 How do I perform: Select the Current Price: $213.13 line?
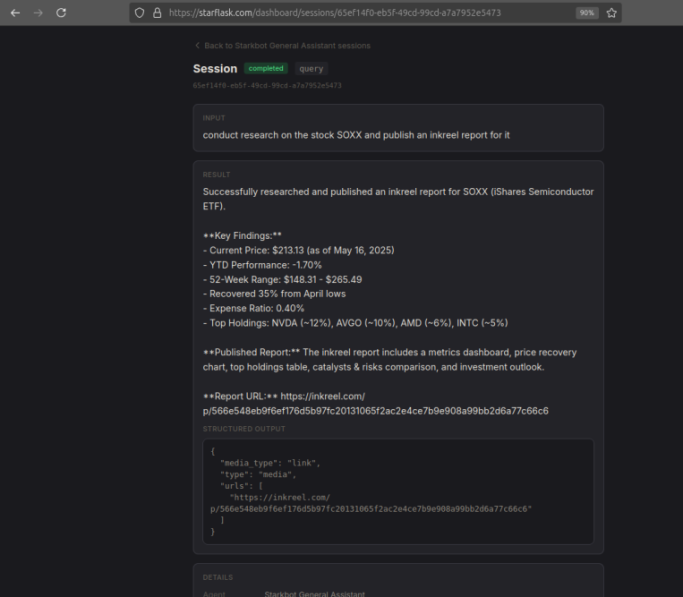pyautogui.click(x=298, y=250)
